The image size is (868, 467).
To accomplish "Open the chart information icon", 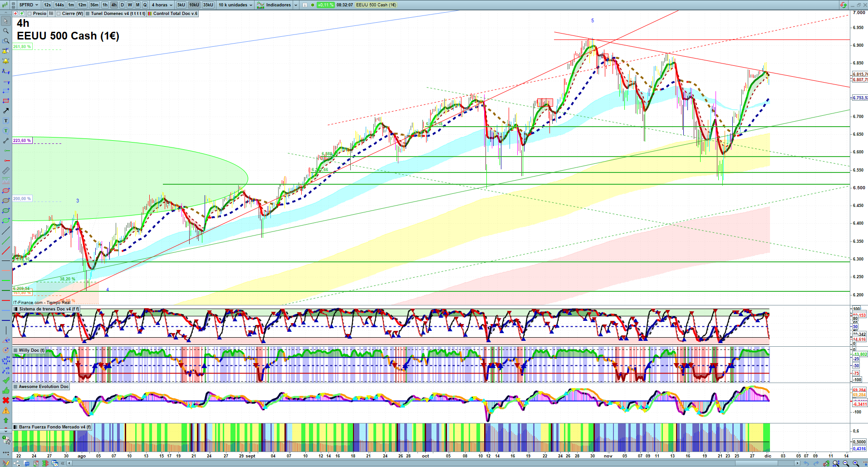I will (304, 5).
